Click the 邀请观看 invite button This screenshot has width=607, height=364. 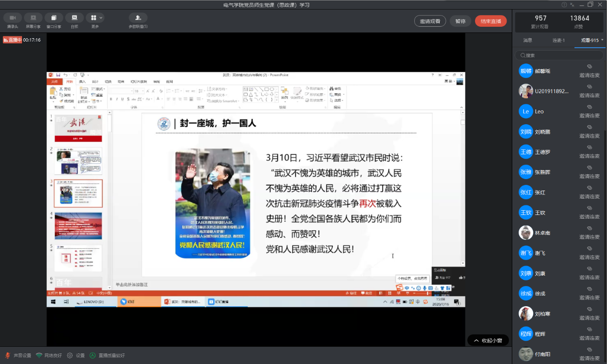click(x=430, y=21)
